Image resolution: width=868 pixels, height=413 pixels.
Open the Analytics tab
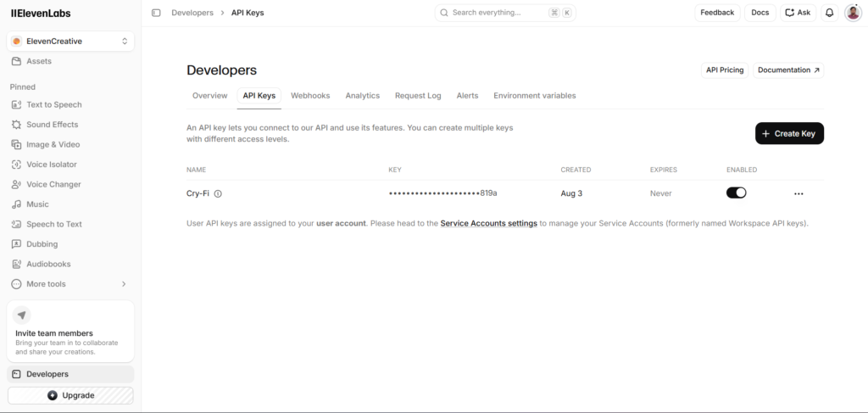[363, 96]
